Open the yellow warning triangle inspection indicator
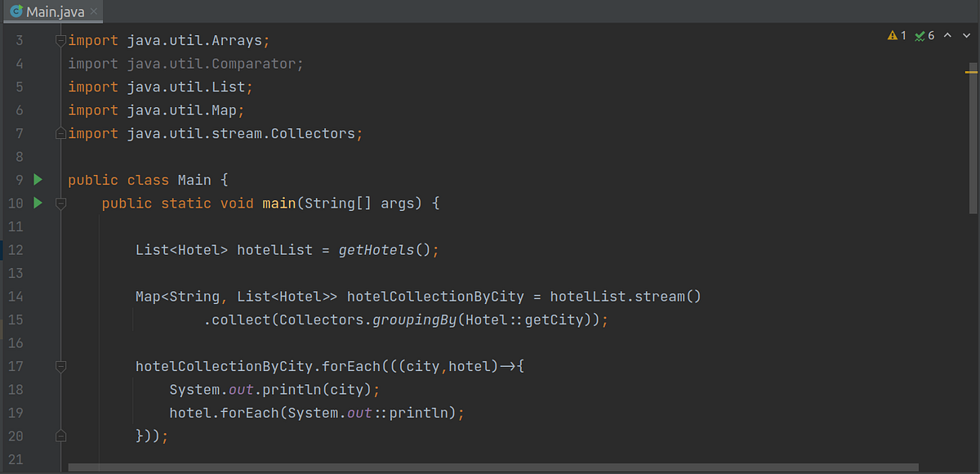The image size is (980, 474). pos(893,35)
